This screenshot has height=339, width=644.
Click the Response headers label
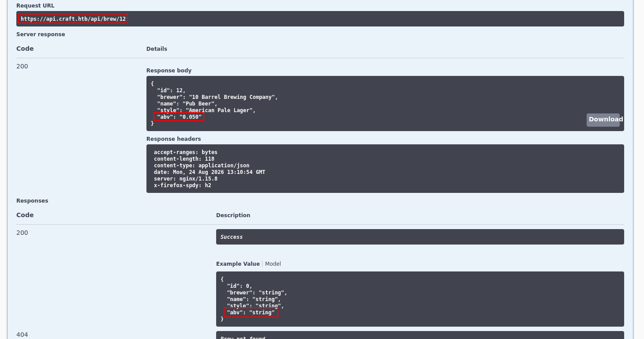click(174, 139)
